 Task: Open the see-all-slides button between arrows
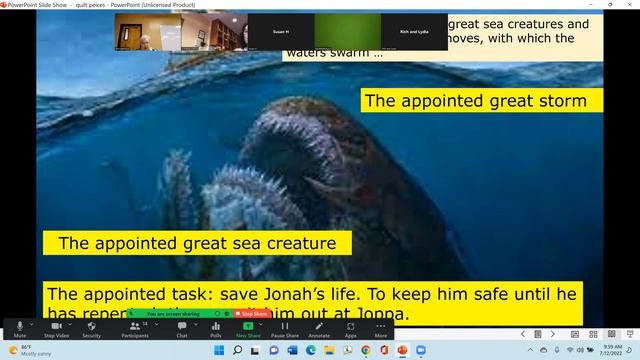tap(538, 334)
